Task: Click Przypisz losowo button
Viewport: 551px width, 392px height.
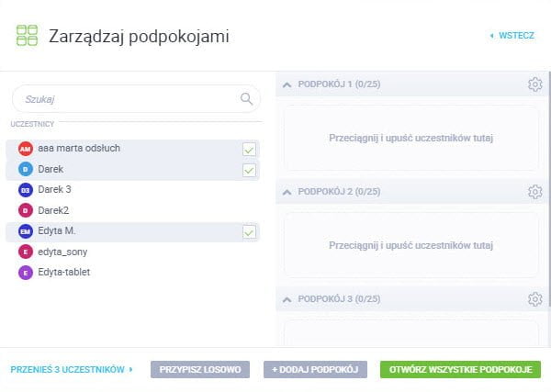Action: 199,369
